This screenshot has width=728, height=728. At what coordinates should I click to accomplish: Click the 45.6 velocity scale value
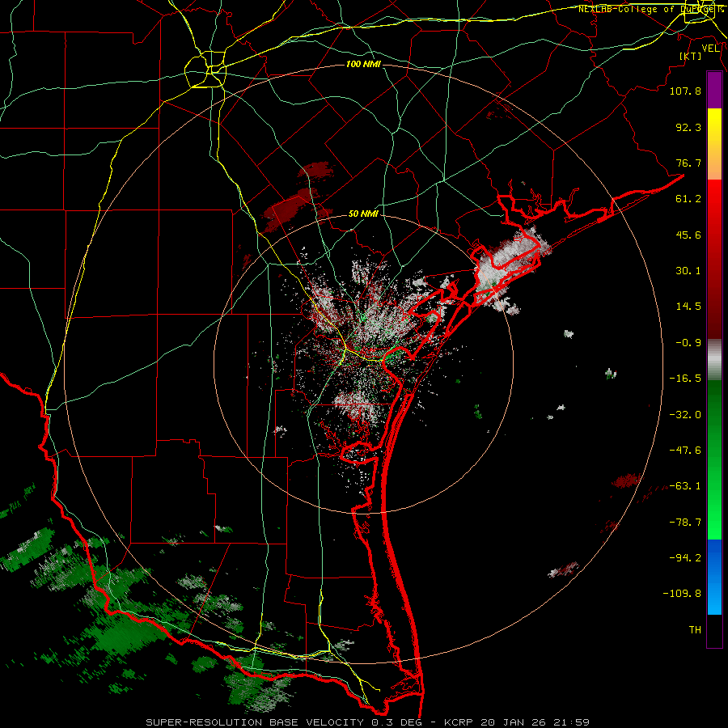click(688, 235)
